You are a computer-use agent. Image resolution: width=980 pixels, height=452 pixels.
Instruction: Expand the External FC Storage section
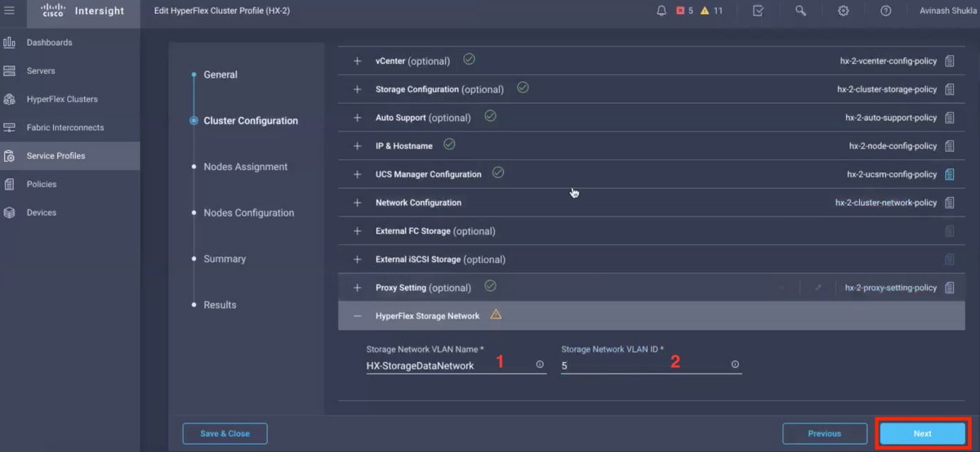pos(357,231)
